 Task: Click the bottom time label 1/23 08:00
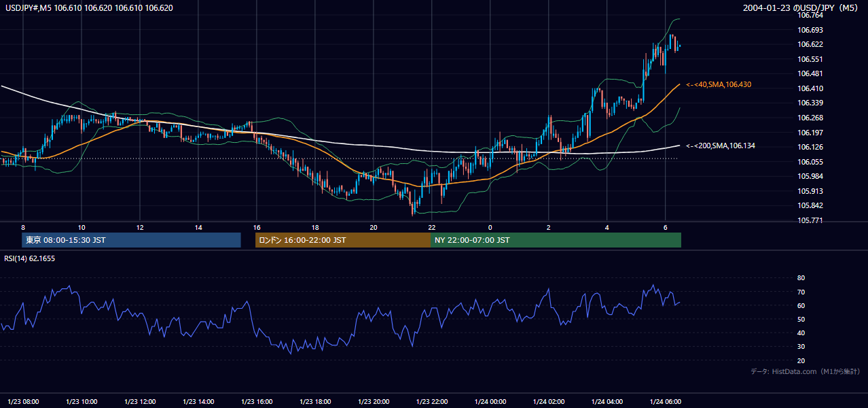[x=23, y=401]
